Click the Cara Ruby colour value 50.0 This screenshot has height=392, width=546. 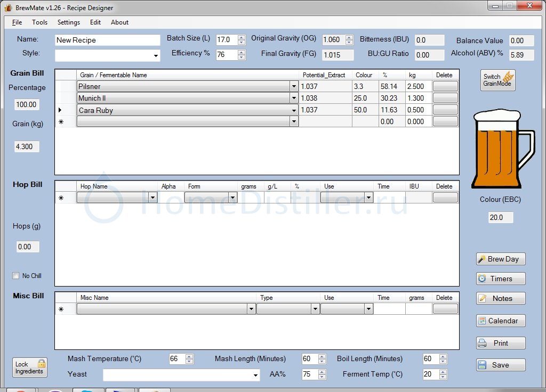coord(365,110)
